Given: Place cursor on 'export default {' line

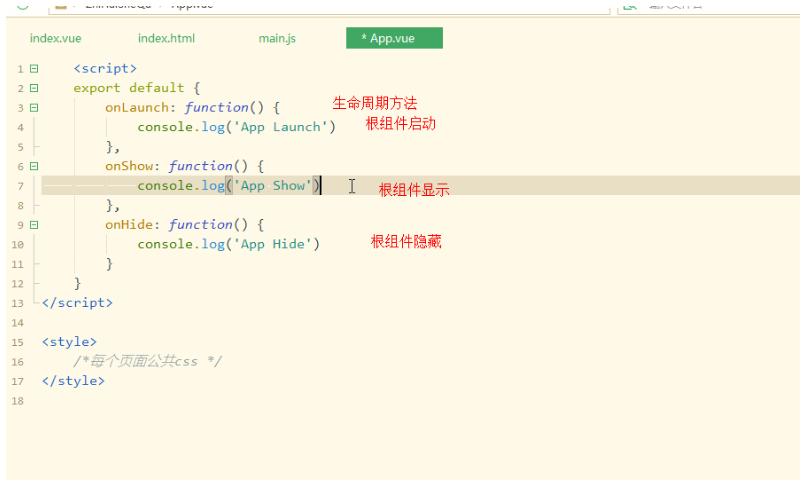Looking at the screenshot, I should tap(137, 88).
